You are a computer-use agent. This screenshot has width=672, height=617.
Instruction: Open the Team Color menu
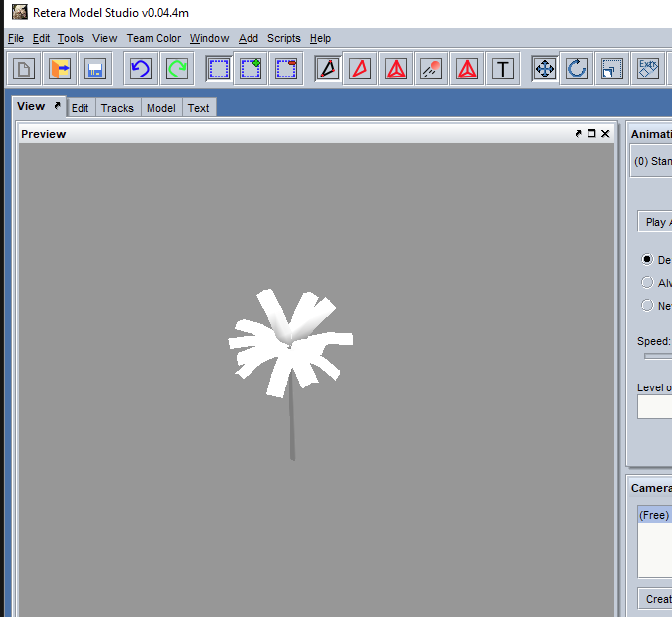click(153, 38)
